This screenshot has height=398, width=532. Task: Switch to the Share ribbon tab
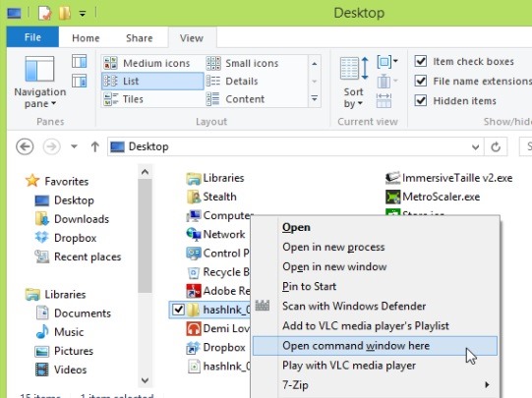(x=139, y=38)
